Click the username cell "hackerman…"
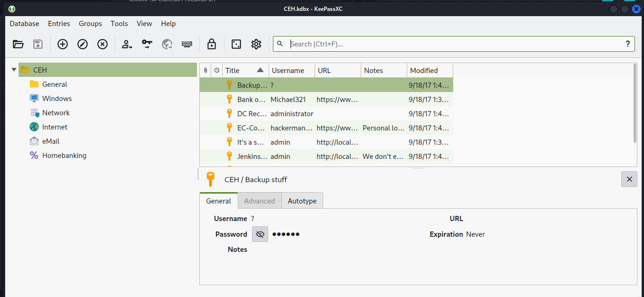The image size is (644, 297). pos(291,128)
